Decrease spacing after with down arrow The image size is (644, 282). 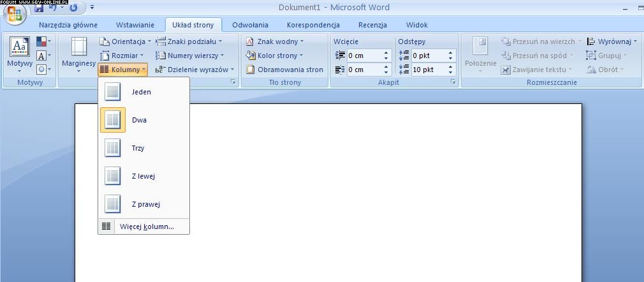point(451,72)
